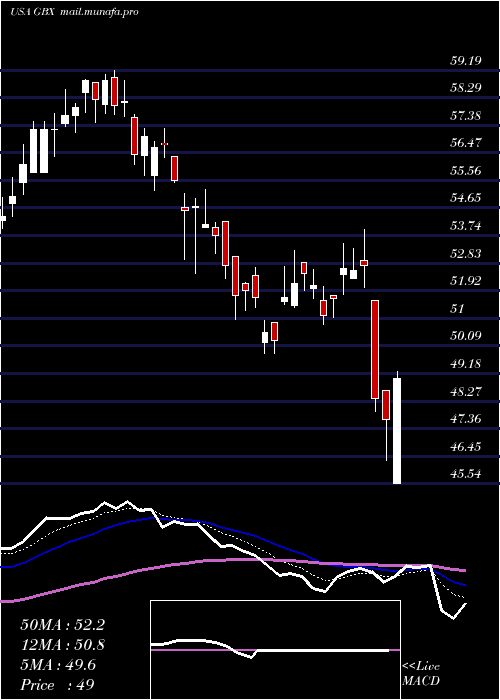Screen dimensions: 500x700
Task: Click the 52.83 price axis label
Action: point(465,254)
